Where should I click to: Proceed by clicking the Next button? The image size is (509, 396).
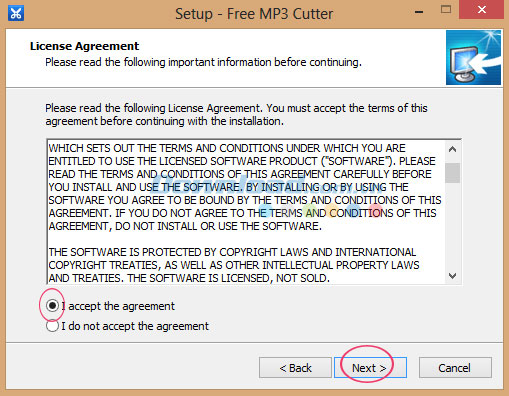[x=370, y=368]
